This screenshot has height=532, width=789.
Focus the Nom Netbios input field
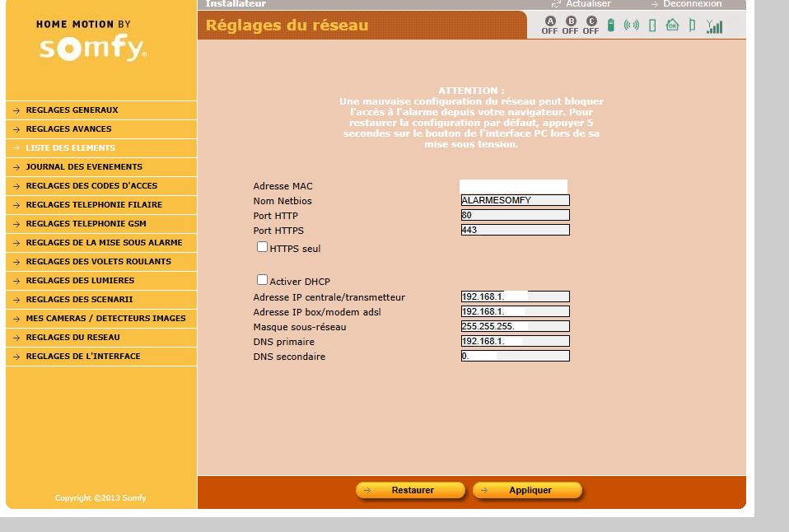coord(515,200)
